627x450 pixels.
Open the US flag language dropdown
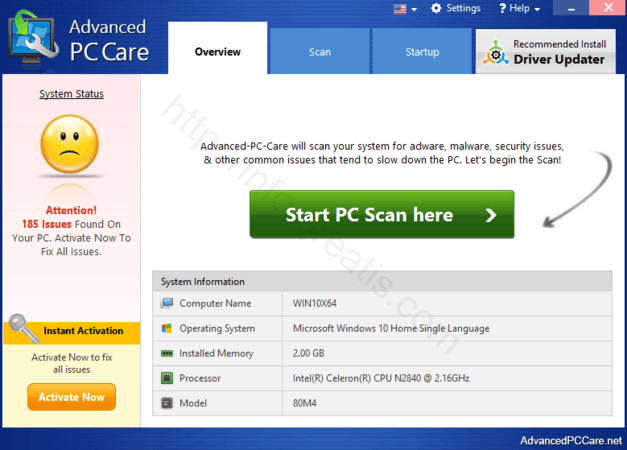(406, 9)
